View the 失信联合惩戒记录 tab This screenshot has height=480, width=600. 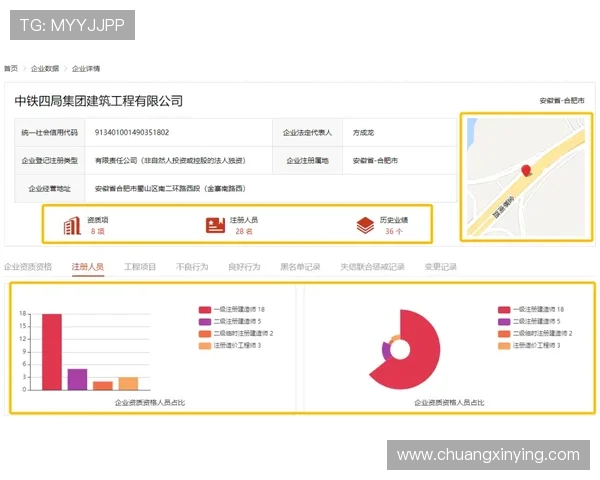pos(372,267)
